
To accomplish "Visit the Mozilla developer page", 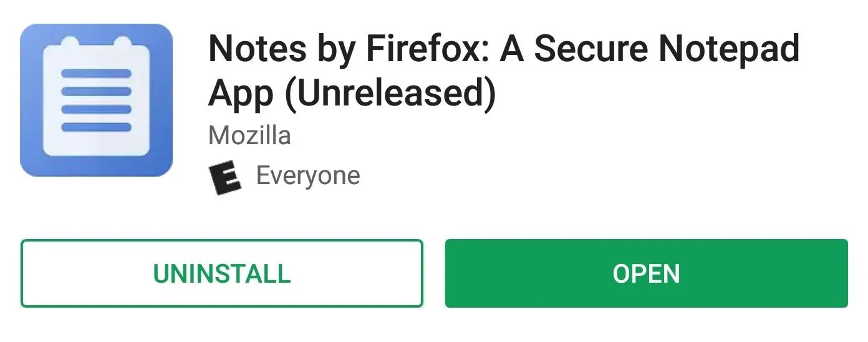I will point(249,135).
